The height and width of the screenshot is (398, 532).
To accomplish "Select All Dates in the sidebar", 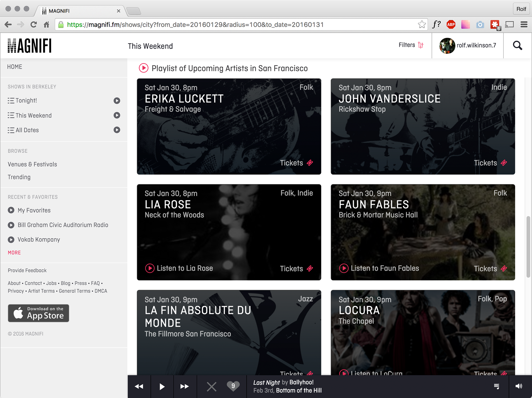I will pyautogui.click(x=27, y=130).
